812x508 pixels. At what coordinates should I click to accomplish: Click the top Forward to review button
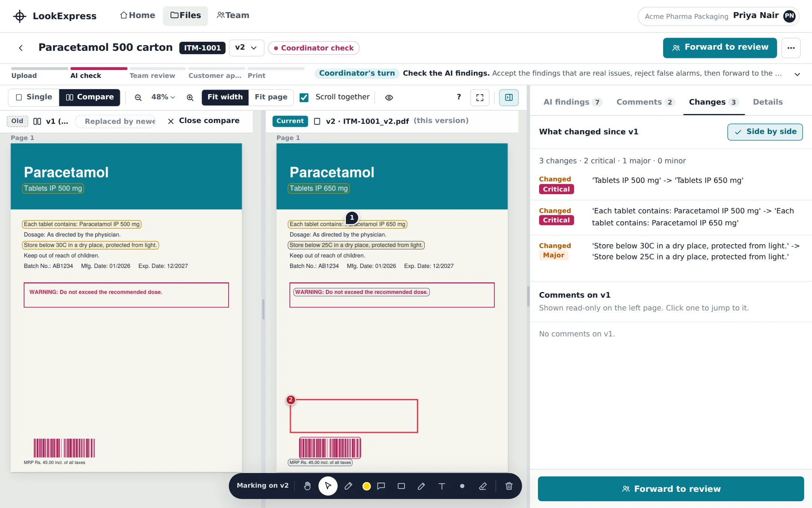pos(720,48)
